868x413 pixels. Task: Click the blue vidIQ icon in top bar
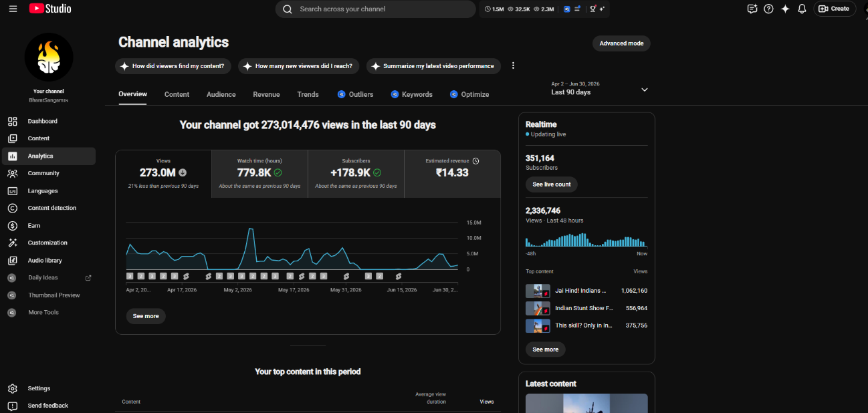tap(567, 9)
